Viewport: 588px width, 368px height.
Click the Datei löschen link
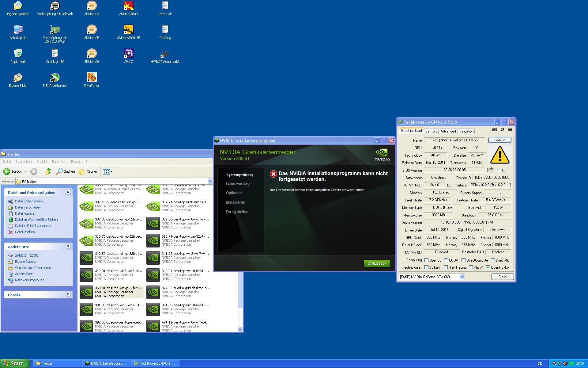[x=25, y=232]
